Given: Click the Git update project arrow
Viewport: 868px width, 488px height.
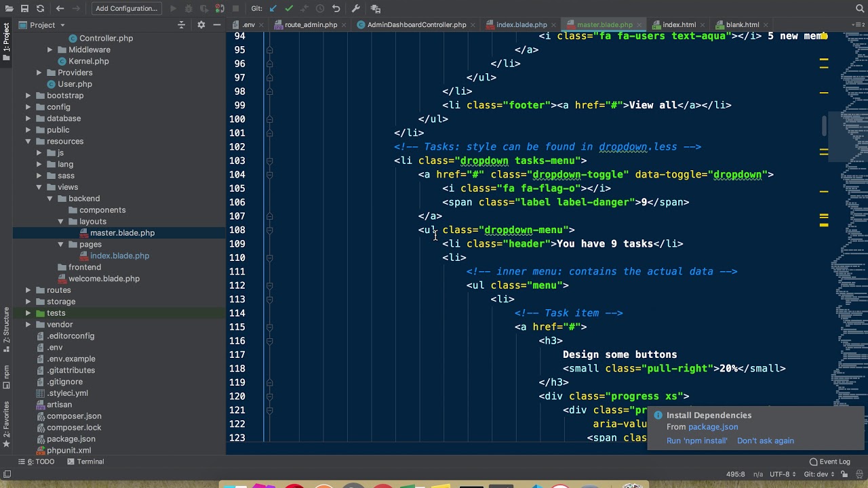Looking at the screenshot, I should click(273, 8).
